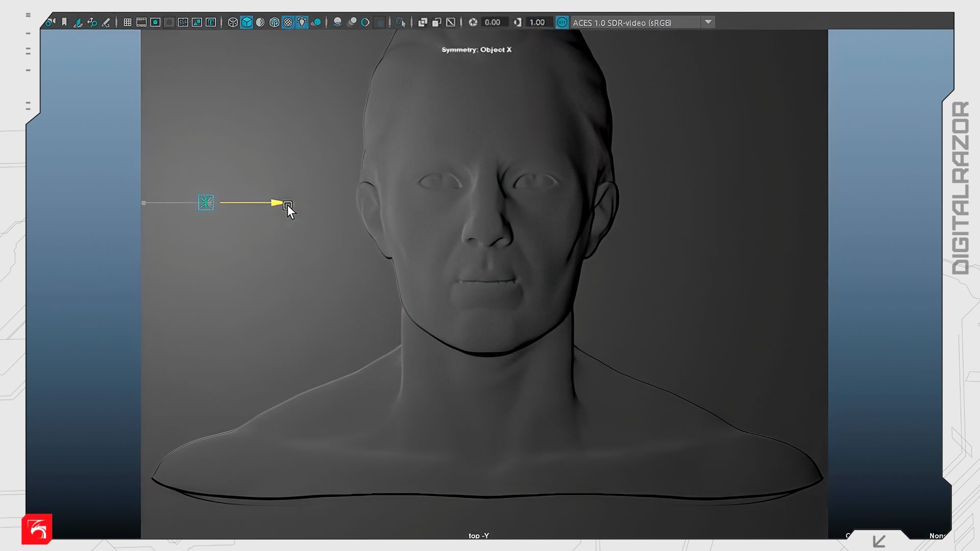Toggle X-ray display icon

pos(423,22)
